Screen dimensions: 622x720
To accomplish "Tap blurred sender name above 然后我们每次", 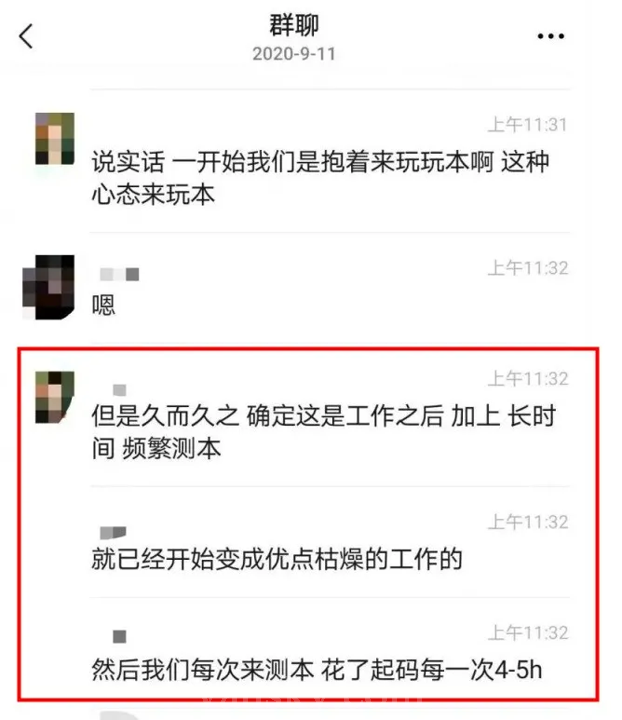I will click(x=119, y=636).
